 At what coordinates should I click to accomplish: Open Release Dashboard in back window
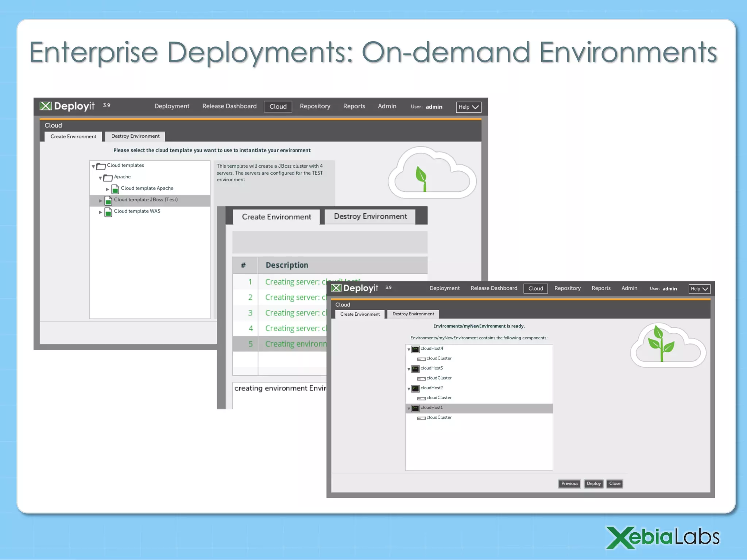coord(229,106)
